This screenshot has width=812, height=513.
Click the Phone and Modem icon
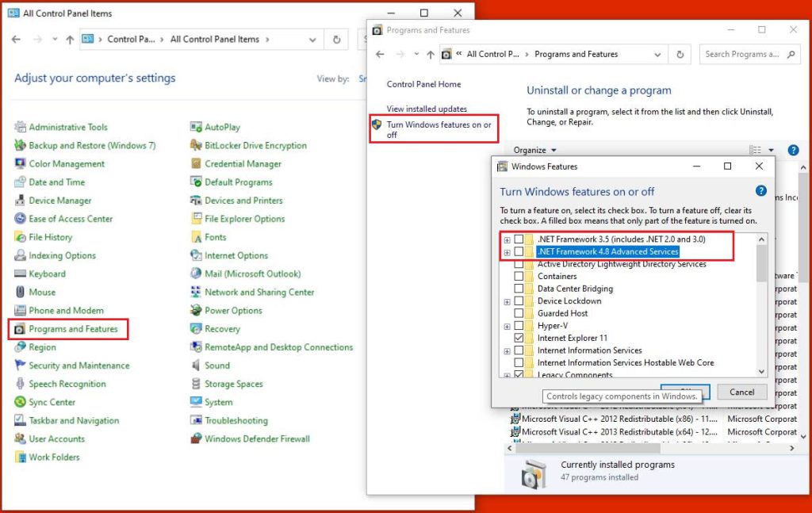point(20,311)
